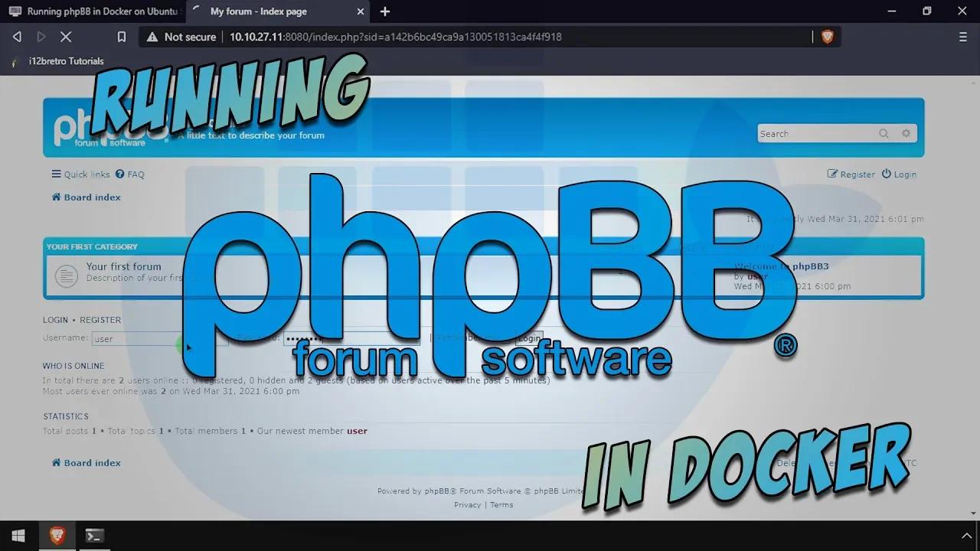Open site info via Not secure indicator
The height and width of the screenshot is (551, 980).
181,36
